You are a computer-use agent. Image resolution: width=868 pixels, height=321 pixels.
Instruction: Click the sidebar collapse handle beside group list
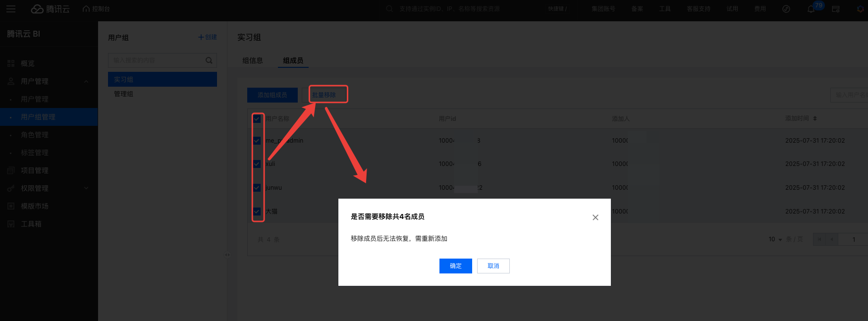click(227, 255)
